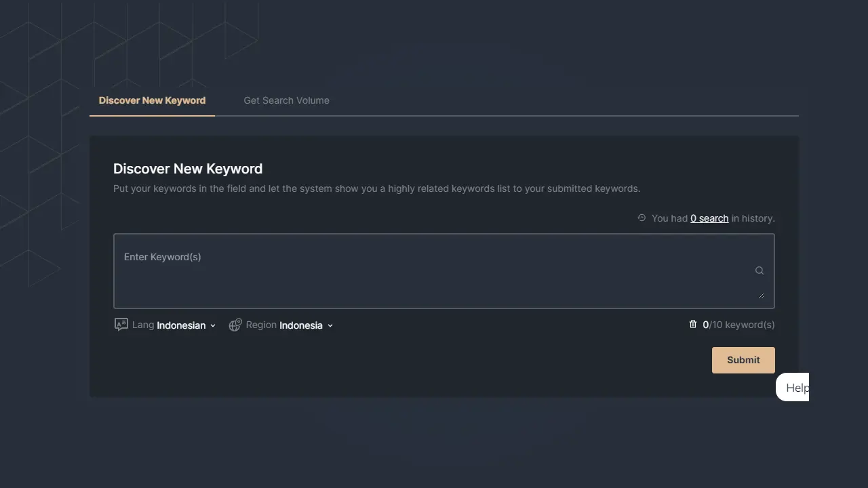This screenshot has height=488, width=868.
Task: Expand the chevron next to Indonesia
Action: pyautogui.click(x=330, y=326)
